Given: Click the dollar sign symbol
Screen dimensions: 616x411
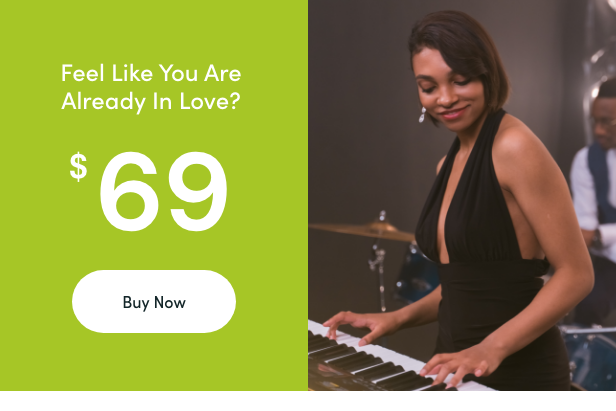Looking at the screenshot, I should [x=78, y=167].
